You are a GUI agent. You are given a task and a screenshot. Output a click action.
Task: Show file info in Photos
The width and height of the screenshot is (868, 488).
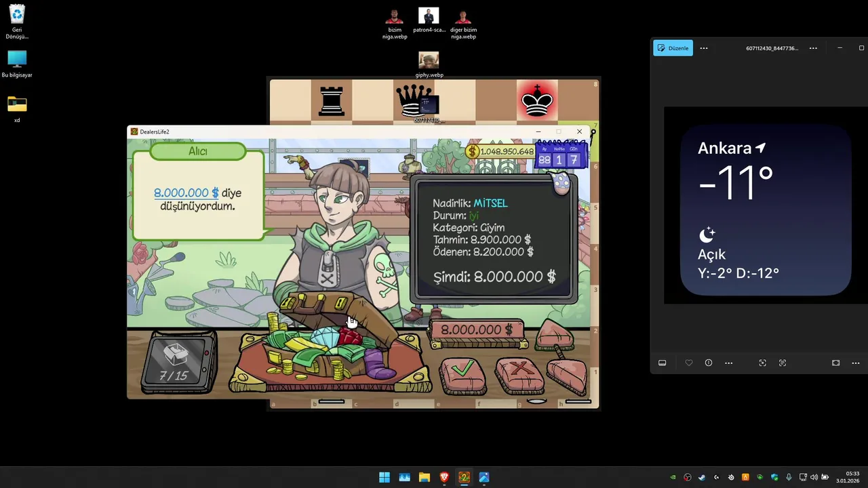pyautogui.click(x=709, y=363)
